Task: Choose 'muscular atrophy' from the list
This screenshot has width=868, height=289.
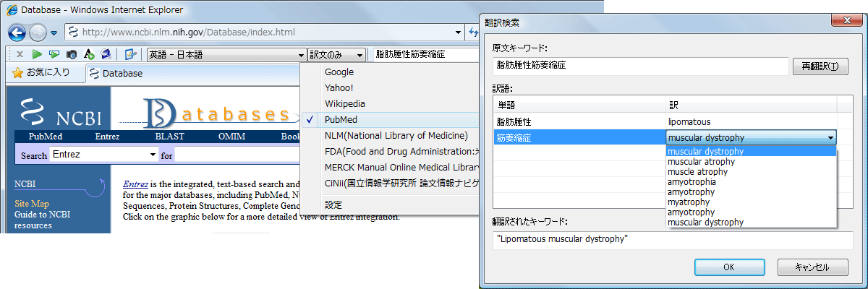Action: (751, 162)
